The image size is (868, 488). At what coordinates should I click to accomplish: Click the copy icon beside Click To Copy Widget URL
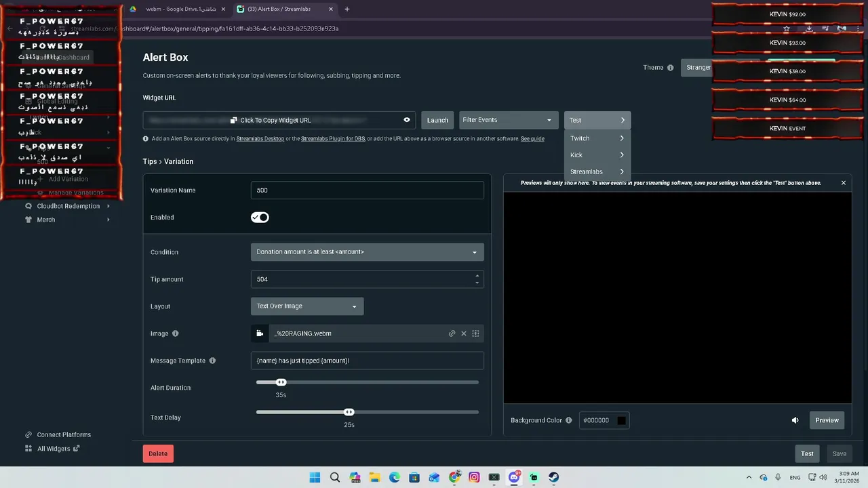[233, 120]
